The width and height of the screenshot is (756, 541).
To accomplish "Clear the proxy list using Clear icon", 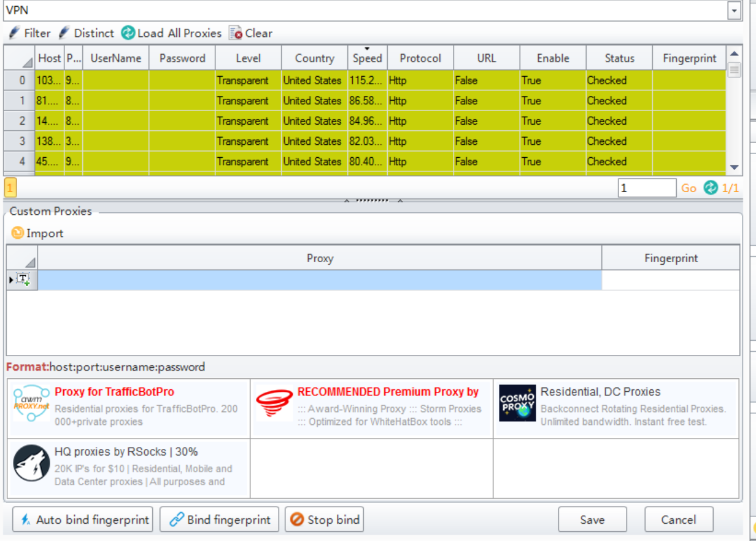I will (x=236, y=33).
